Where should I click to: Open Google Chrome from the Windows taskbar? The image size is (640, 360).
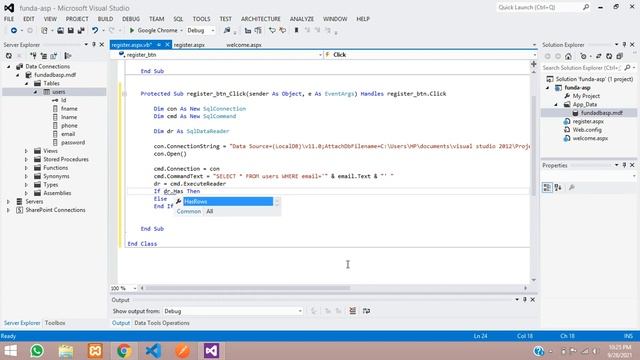tap(124, 351)
